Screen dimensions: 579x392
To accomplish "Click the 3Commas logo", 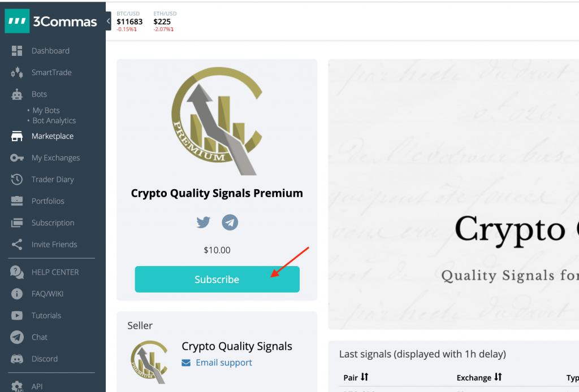I will tap(51, 22).
